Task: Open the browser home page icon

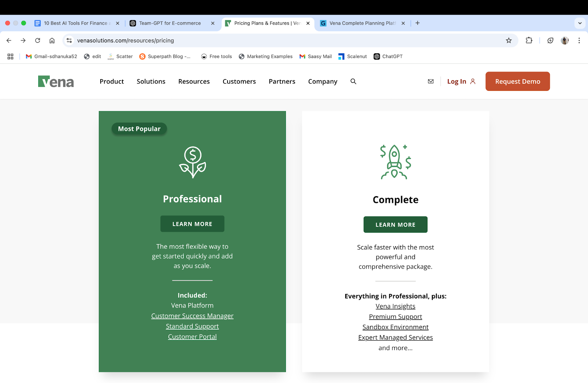Action: pos(52,40)
